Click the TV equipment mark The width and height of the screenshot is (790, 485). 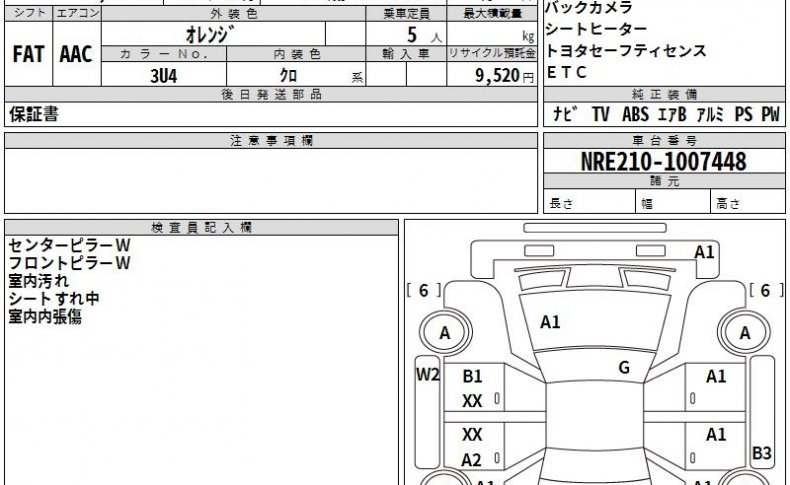(x=601, y=114)
